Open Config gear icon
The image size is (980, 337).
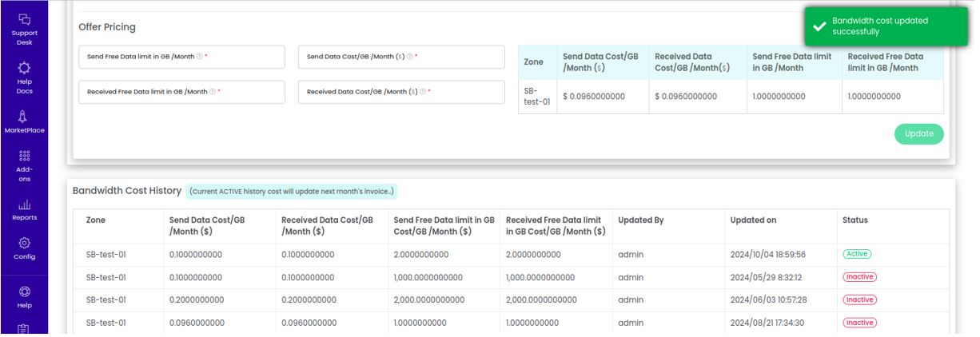24,244
